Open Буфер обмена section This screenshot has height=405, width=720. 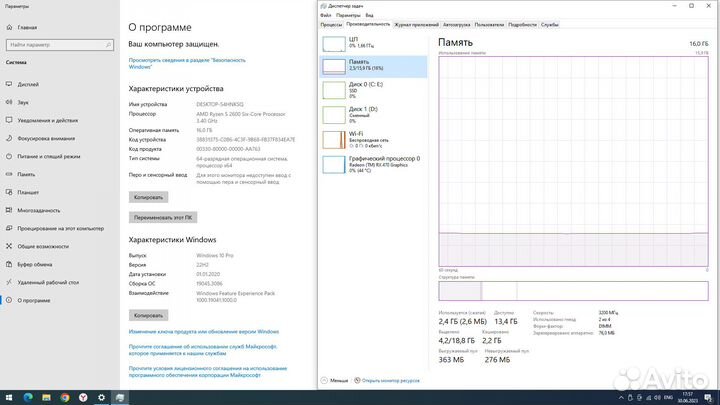pyautogui.click(x=35, y=264)
